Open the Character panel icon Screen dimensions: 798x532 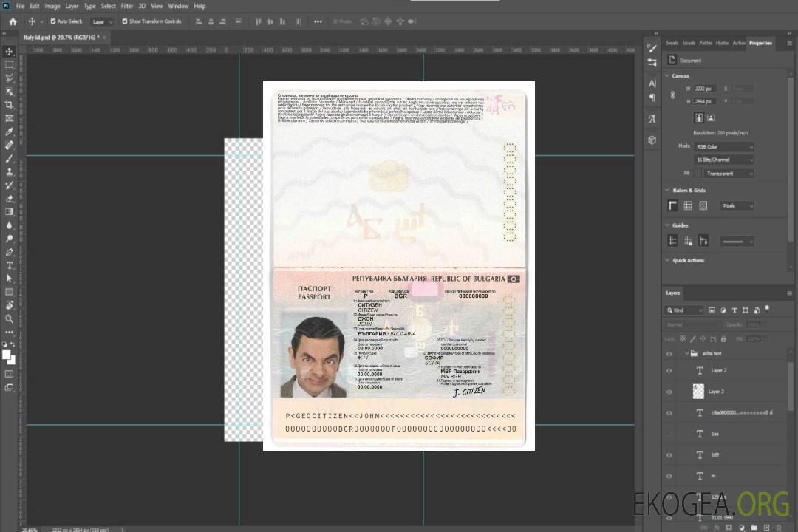point(652,83)
